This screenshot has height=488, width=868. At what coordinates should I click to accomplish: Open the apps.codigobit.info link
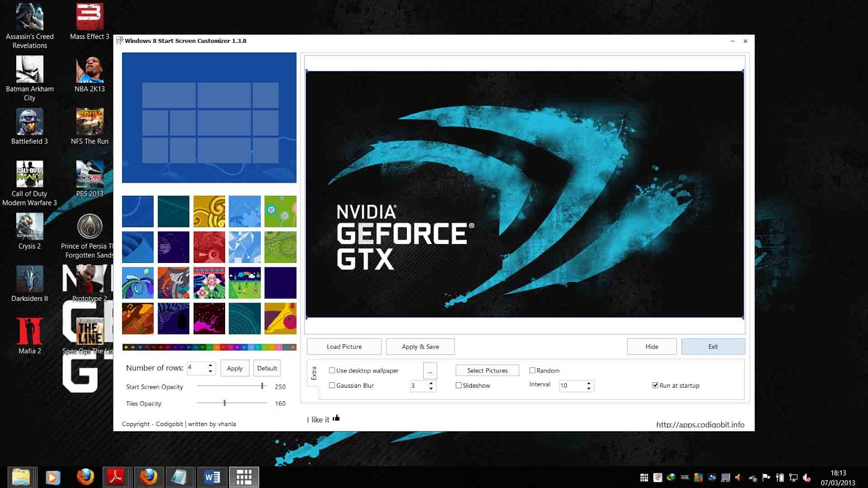tap(700, 425)
